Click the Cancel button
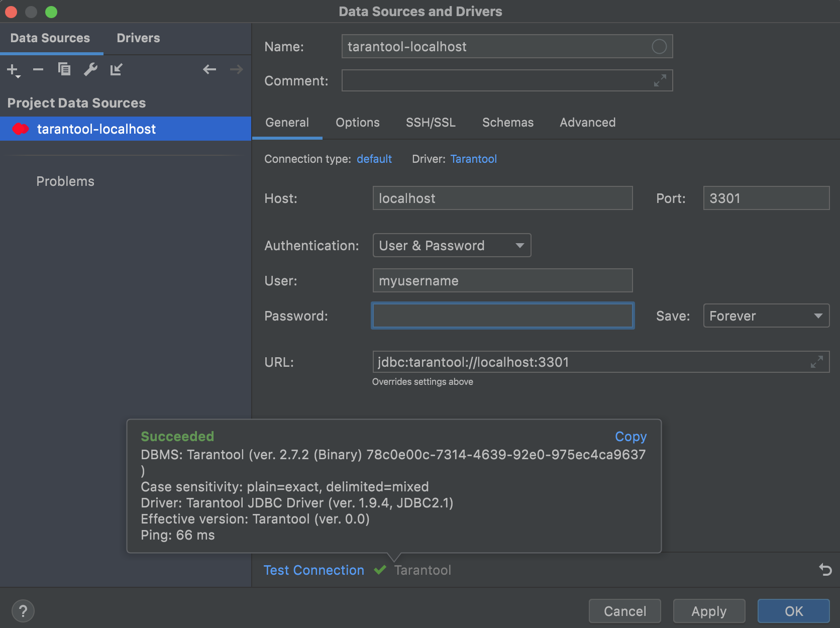The image size is (840, 628). coord(625,611)
